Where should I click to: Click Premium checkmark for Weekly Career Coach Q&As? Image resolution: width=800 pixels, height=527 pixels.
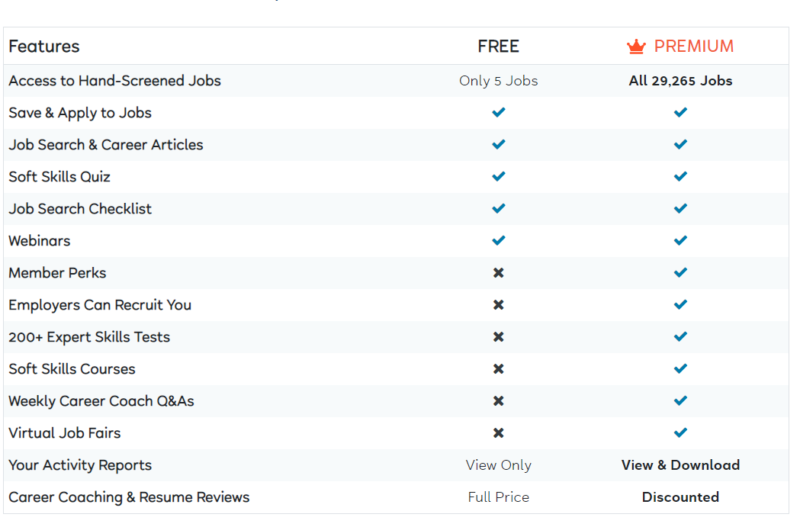(680, 400)
